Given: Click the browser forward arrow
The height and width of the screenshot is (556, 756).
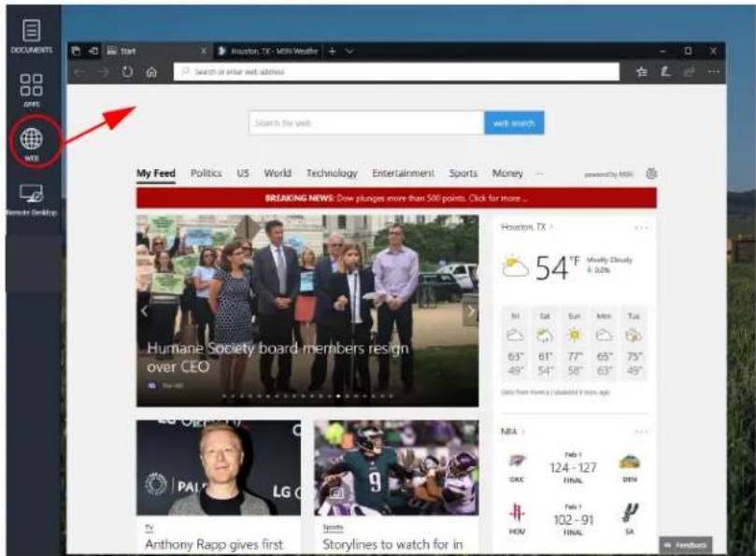Looking at the screenshot, I should tap(103, 72).
